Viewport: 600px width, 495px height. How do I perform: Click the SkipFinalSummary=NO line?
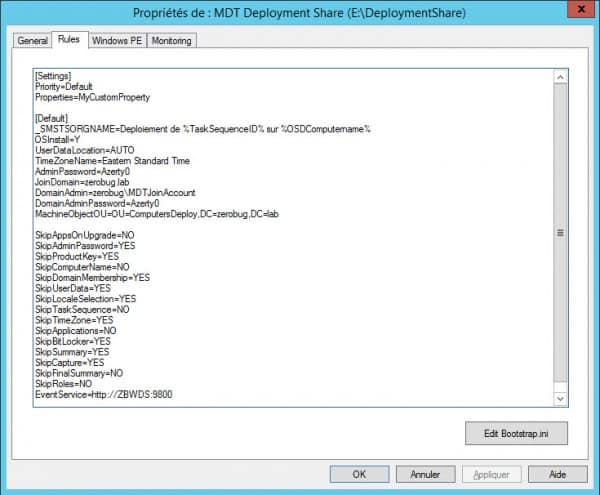click(x=79, y=373)
